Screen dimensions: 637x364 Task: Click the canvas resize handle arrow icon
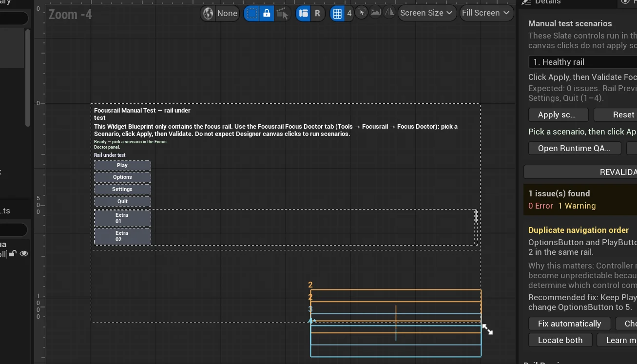pyautogui.click(x=487, y=329)
